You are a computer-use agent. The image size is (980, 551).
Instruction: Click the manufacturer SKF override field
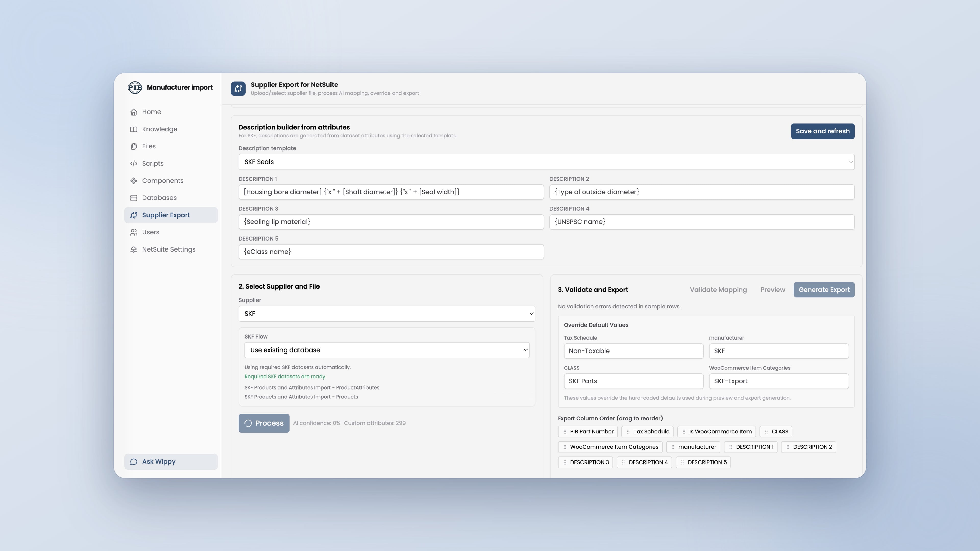[779, 351]
